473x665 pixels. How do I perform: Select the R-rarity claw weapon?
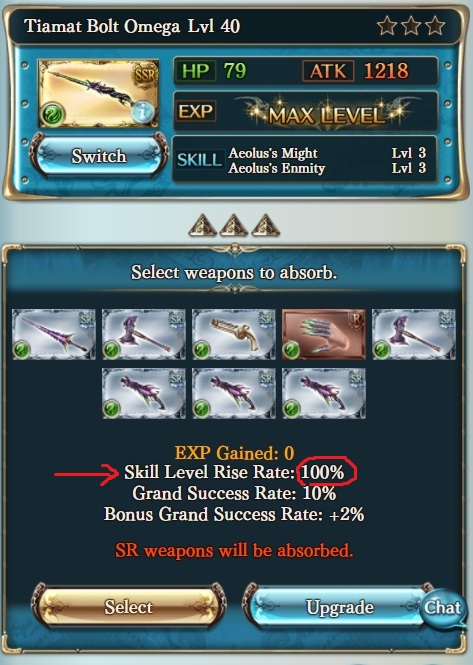pyautogui.click(x=324, y=334)
